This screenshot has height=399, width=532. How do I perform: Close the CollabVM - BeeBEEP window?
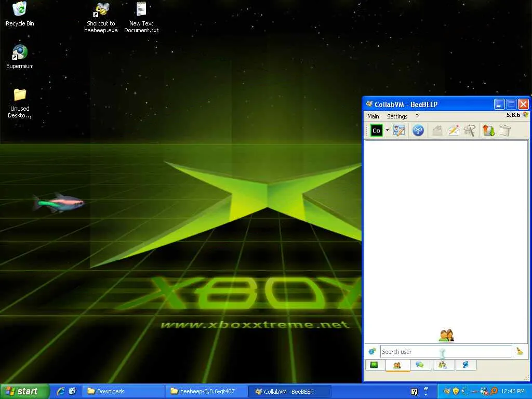(x=523, y=104)
